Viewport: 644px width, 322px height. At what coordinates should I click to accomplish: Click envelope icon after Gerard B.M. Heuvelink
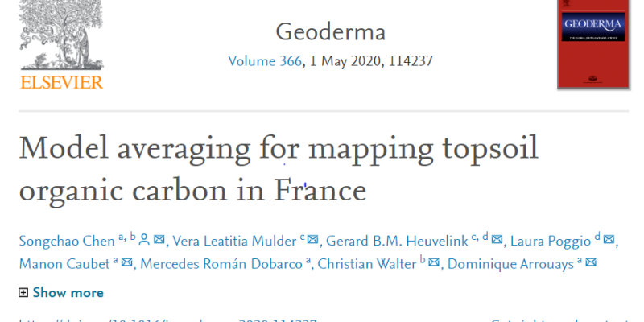[497, 239]
